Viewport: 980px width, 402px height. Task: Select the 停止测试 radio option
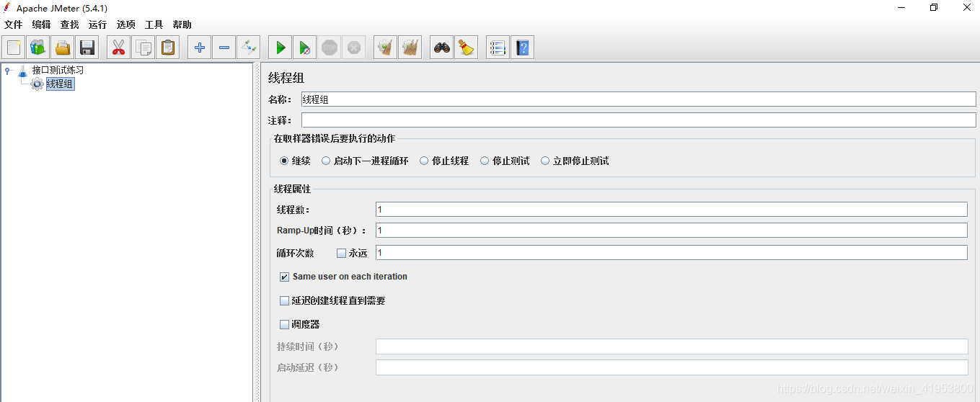pyautogui.click(x=485, y=161)
